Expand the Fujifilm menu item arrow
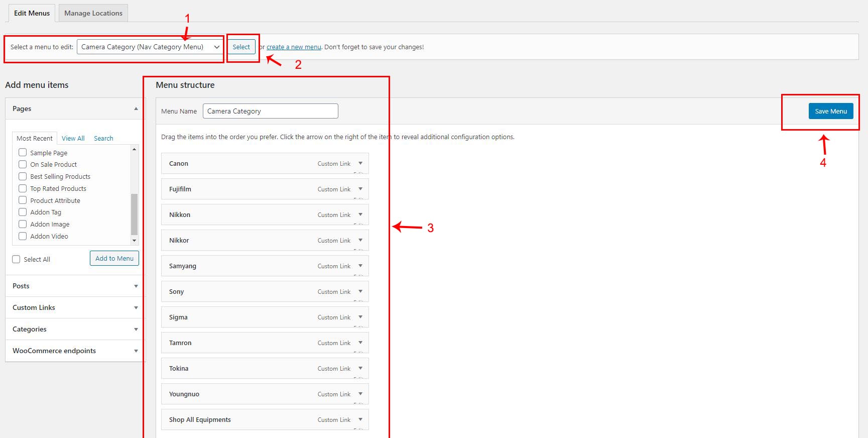Screen dimensions: 868x438 point(360,189)
